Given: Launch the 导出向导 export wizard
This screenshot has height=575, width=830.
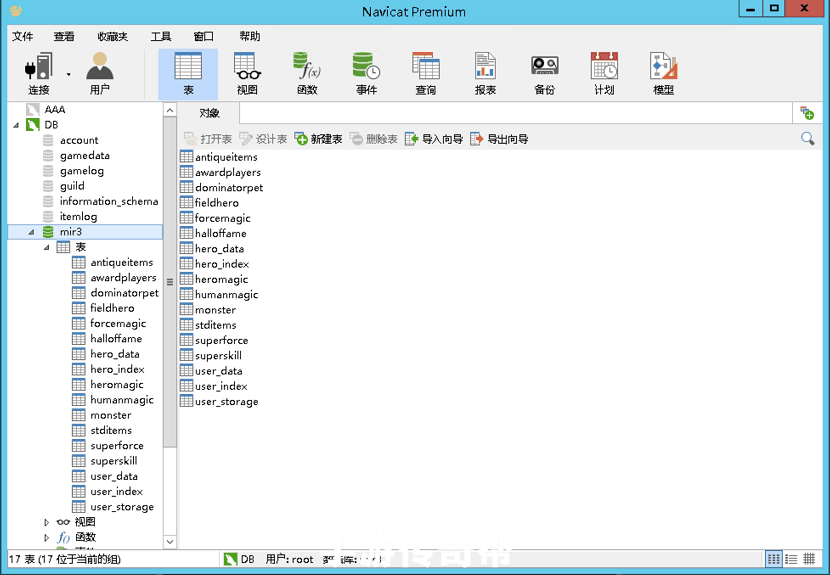Looking at the screenshot, I should click(499, 139).
